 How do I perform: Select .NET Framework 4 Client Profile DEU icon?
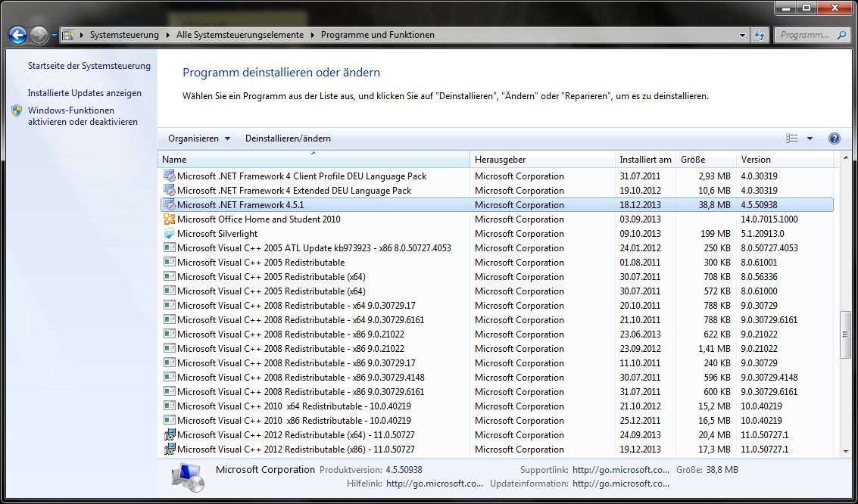pyautogui.click(x=169, y=176)
